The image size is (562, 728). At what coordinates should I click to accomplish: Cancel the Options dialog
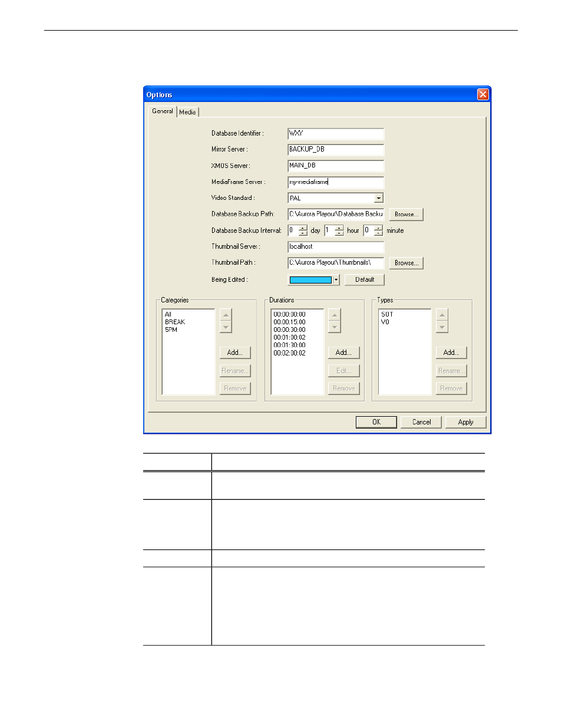421,422
